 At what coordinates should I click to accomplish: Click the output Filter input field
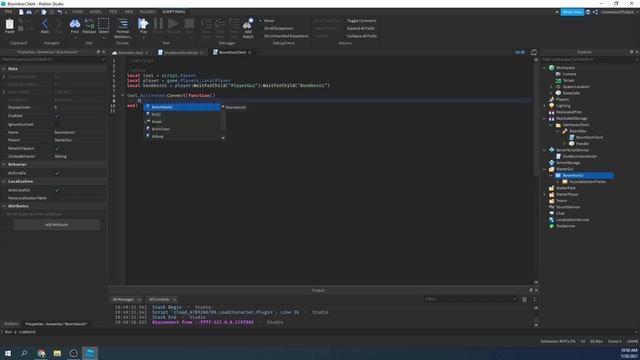470,299
